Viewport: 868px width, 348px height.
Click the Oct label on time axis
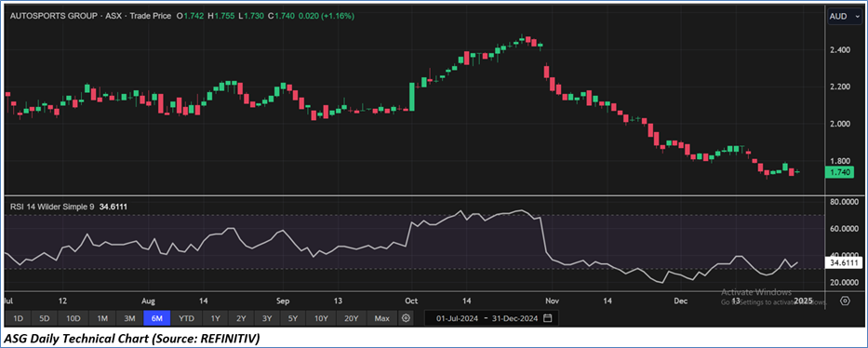pos(411,301)
